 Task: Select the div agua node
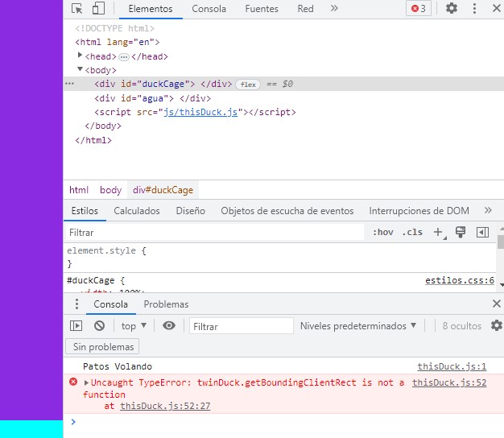pos(153,98)
